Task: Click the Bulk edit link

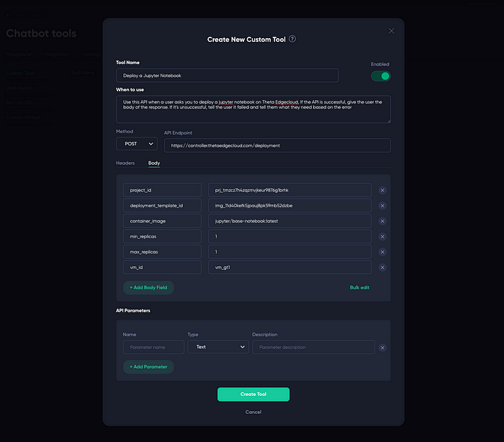Action: (x=359, y=287)
